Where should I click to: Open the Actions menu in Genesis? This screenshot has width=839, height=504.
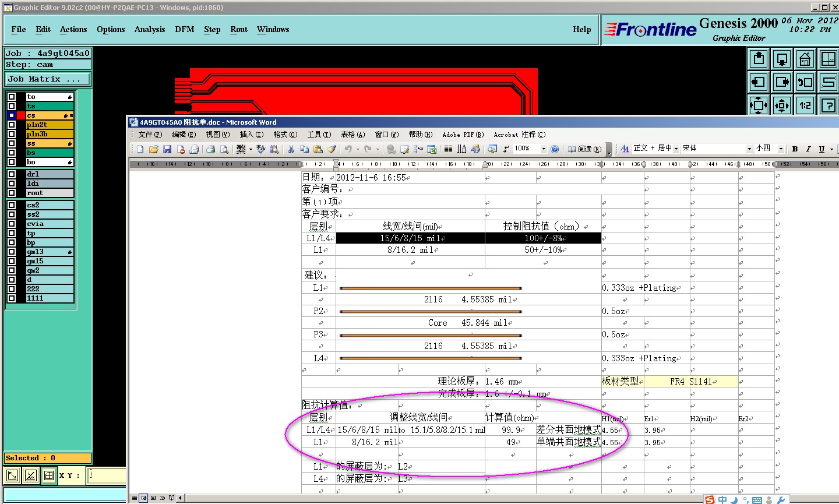point(73,29)
